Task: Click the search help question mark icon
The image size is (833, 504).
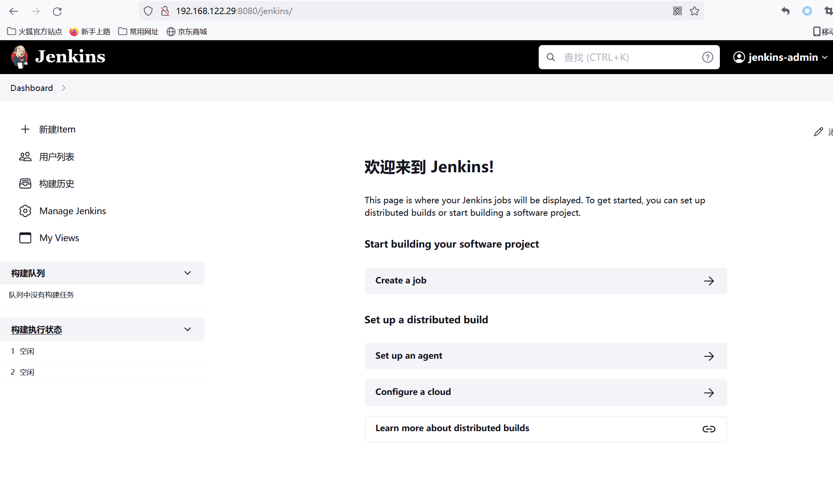Action: point(707,58)
